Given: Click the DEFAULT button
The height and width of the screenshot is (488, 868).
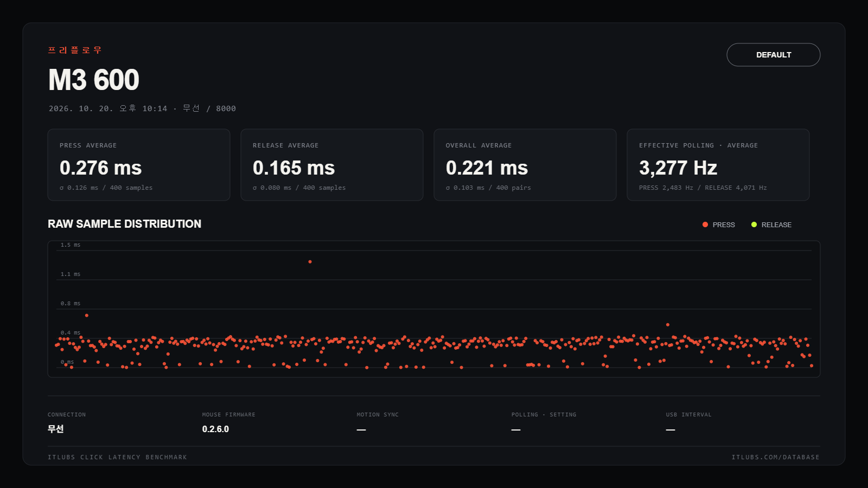Looking at the screenshot, I should tap(773, 55).
